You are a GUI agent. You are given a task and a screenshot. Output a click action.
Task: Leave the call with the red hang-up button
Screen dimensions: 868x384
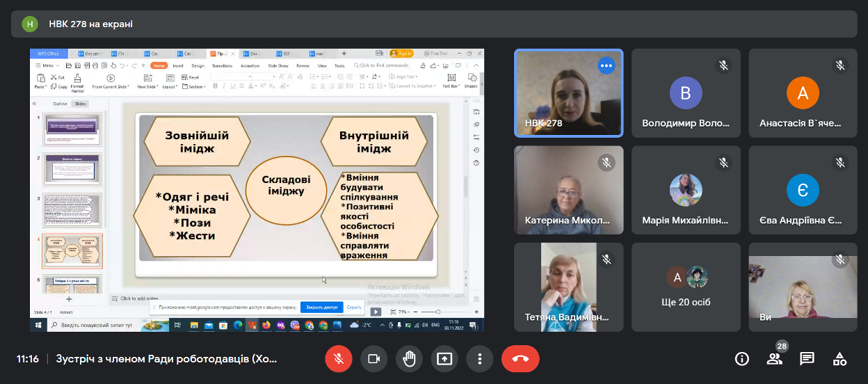[520, 358]
